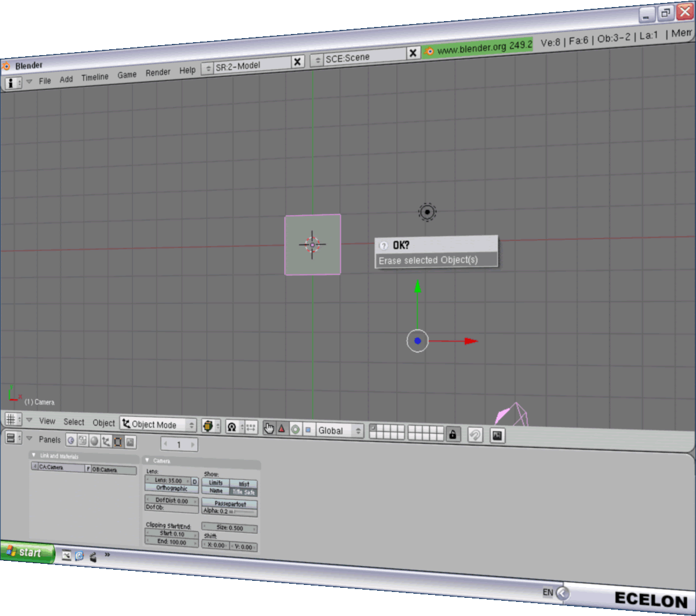This screenshot has height=616, width=696.
Task: Collapse the Link and Materials panel
Action: (34, 455)
